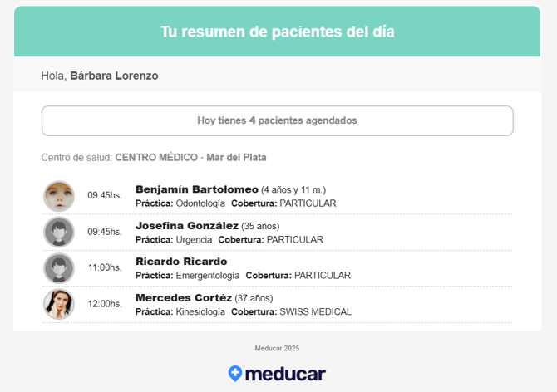Click 'CENTRO MÉDICO - Mar del Plata' text
The image size is (557, 392).
point(190,157)
